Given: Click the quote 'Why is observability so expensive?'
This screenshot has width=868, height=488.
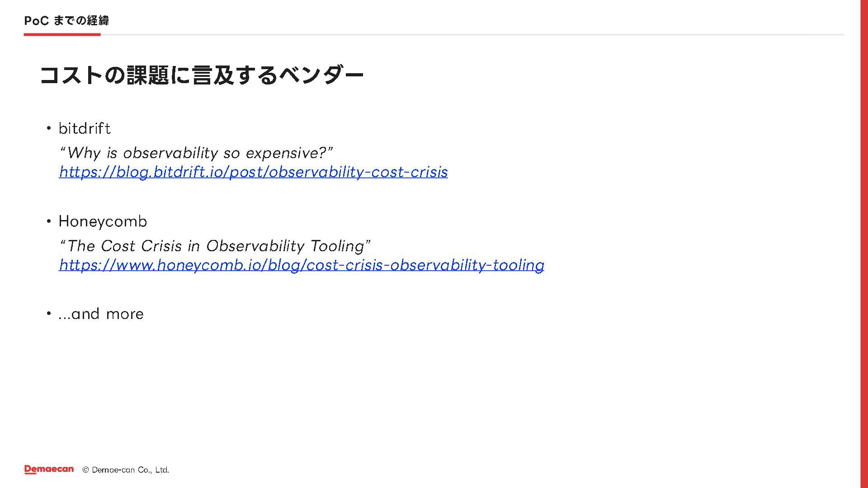Looking at the screenshot, I should click(196, 153).
